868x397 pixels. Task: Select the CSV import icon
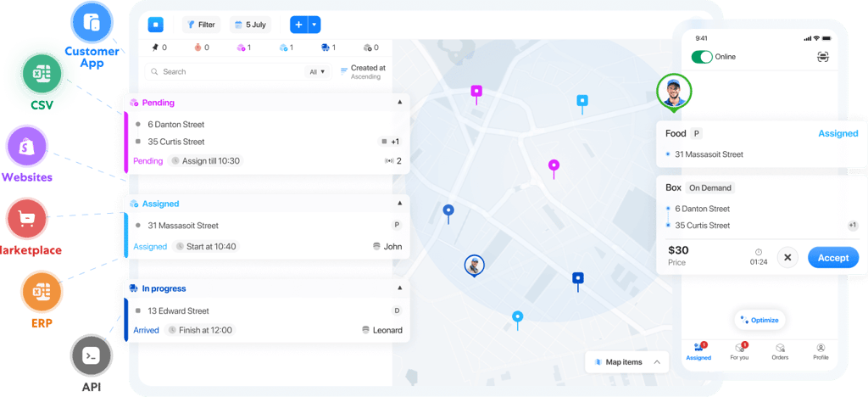coord(42,74)
